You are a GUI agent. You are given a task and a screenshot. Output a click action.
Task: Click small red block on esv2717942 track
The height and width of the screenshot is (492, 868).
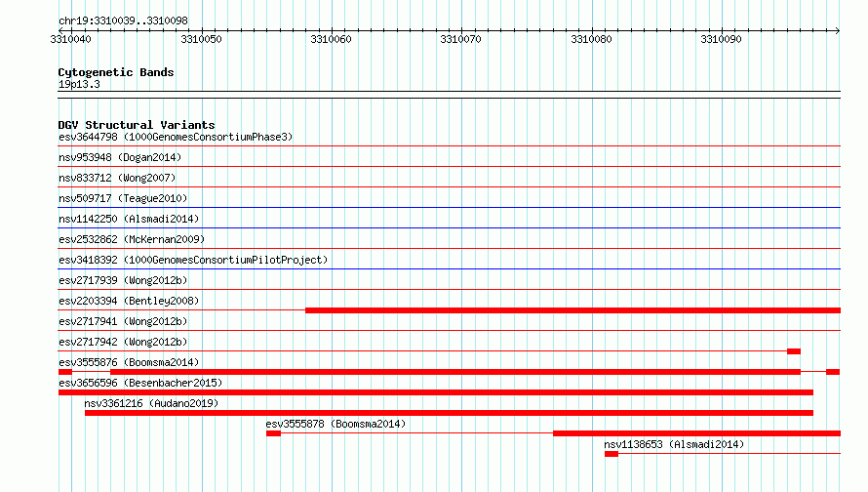click(794, 351)
